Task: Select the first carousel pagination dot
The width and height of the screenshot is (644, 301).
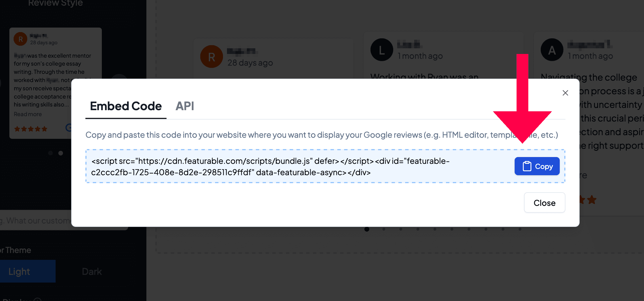Action: (367, 229)
